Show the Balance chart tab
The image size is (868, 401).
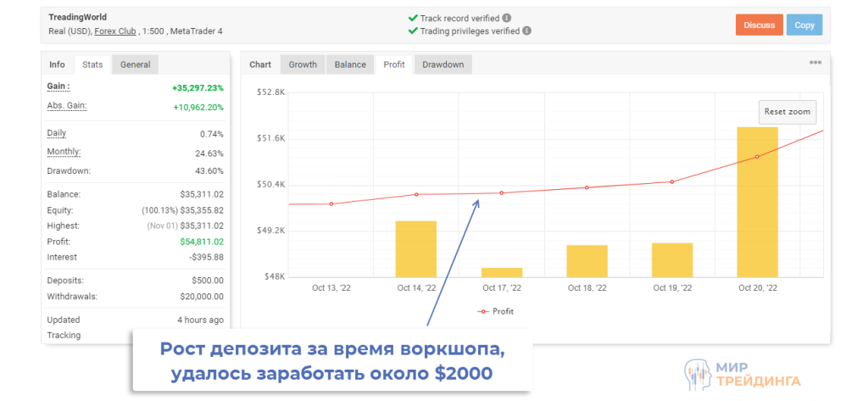click(x=350, y=64)
